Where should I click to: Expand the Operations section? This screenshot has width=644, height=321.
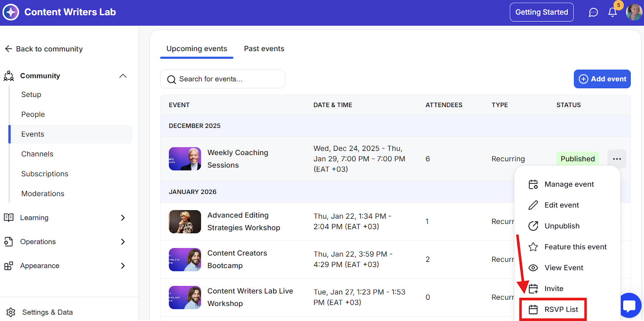[123, 242]
